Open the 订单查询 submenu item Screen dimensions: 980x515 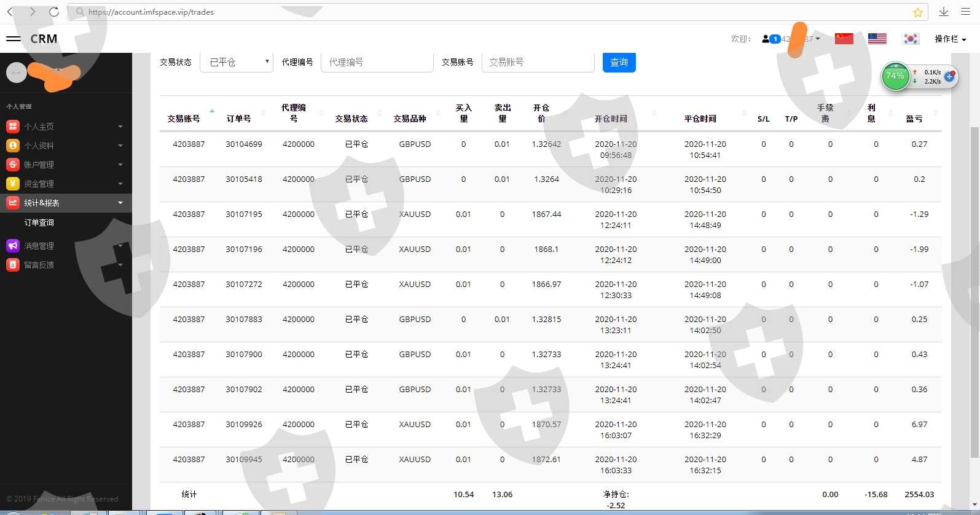coord(39,222)
